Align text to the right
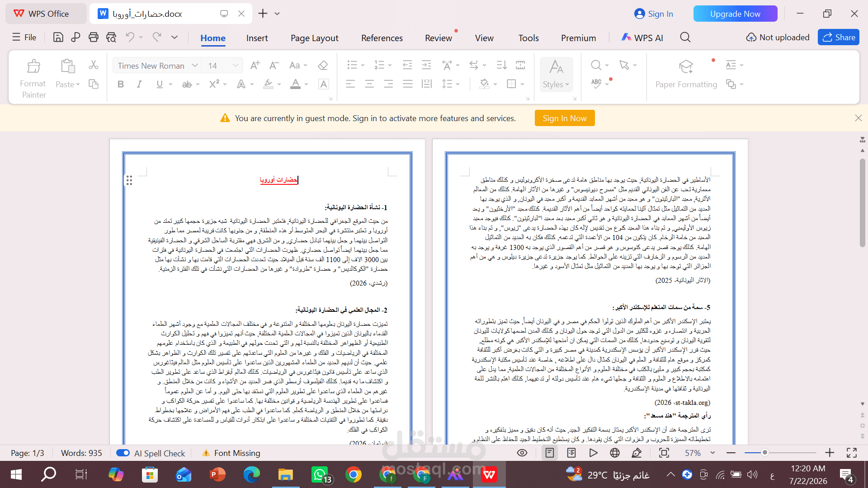 pos(388,84)
